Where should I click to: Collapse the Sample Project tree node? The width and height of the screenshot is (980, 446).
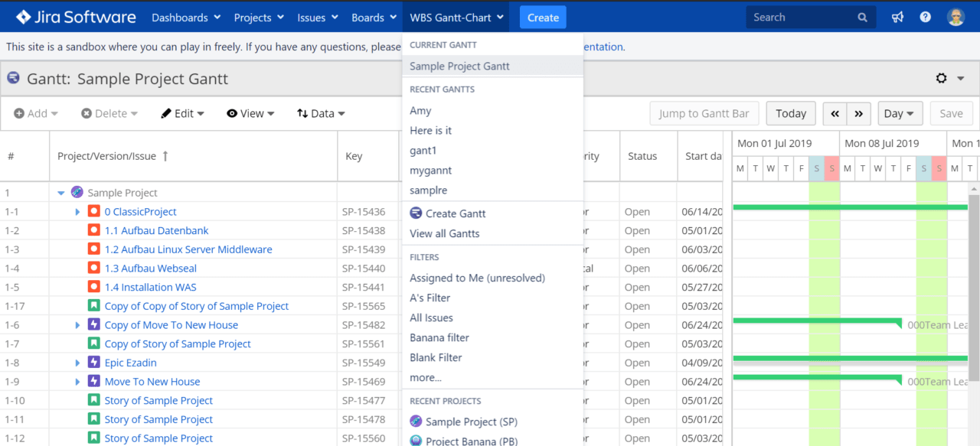click(61, 193)
